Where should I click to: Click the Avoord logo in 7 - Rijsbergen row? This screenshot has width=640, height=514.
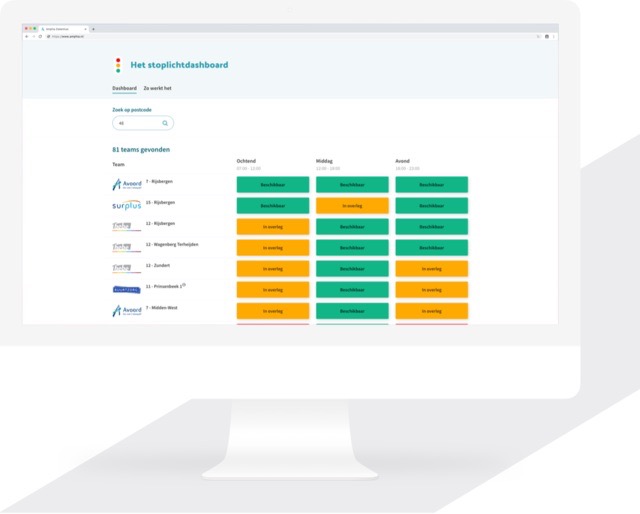127,184
